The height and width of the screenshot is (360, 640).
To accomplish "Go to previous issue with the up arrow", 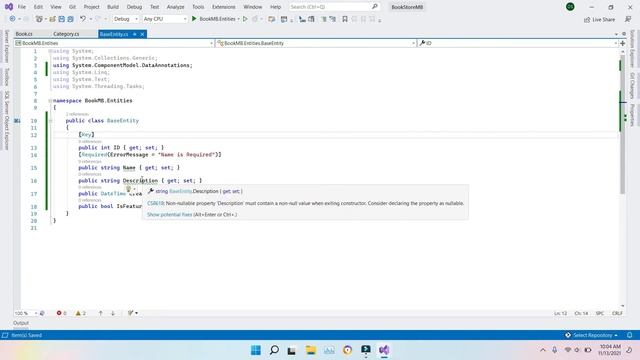I will pos(100,313).
